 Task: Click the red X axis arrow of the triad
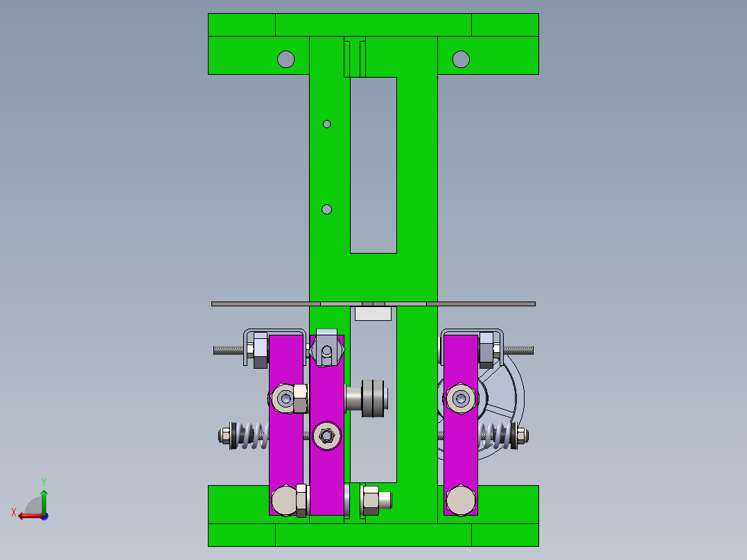30,516
